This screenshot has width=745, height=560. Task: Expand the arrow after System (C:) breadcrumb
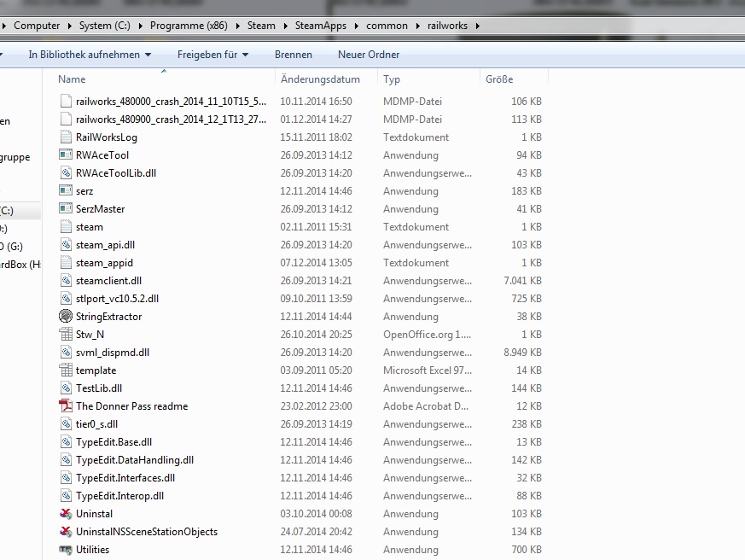[x=141, y=26]
